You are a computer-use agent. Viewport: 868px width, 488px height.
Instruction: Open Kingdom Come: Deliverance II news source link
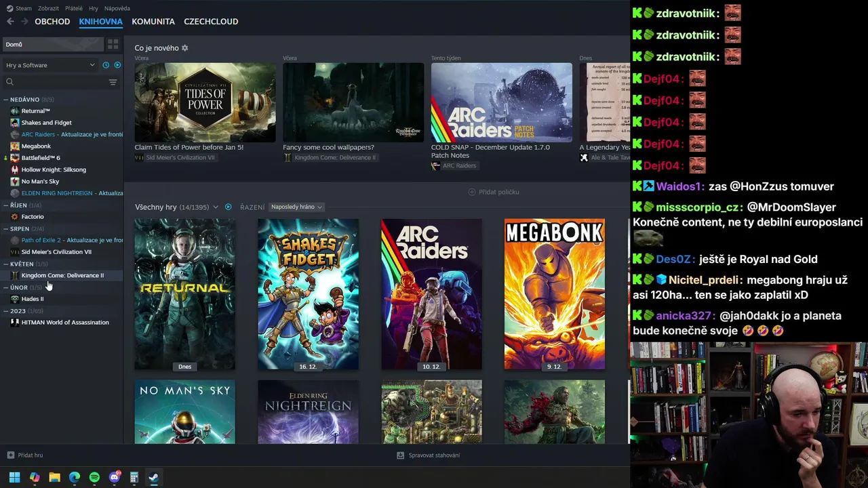[x=329, y=157]
